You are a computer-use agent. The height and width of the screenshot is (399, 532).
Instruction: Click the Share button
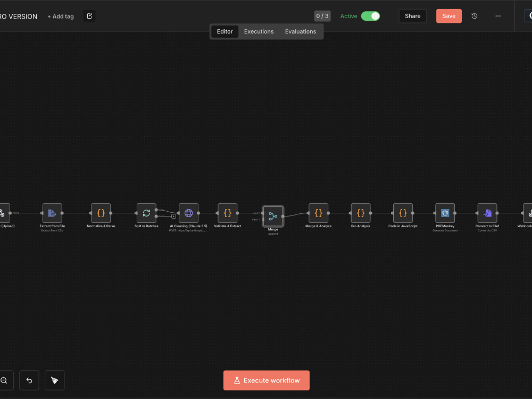tap(413, 16)
